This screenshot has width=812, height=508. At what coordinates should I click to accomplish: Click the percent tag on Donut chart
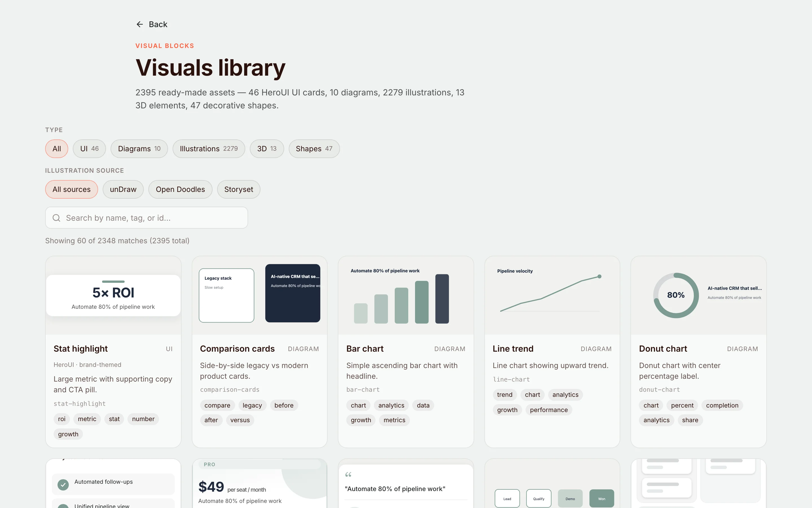(x=682, y=405)
